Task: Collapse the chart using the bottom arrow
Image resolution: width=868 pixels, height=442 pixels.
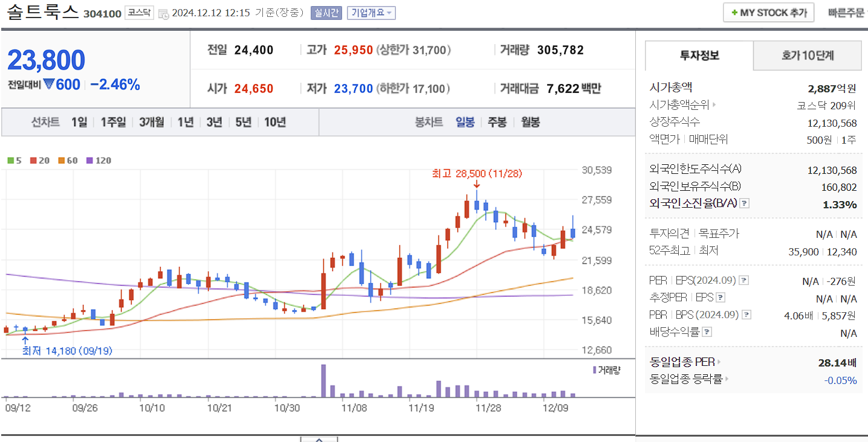Action: point(319,440)
